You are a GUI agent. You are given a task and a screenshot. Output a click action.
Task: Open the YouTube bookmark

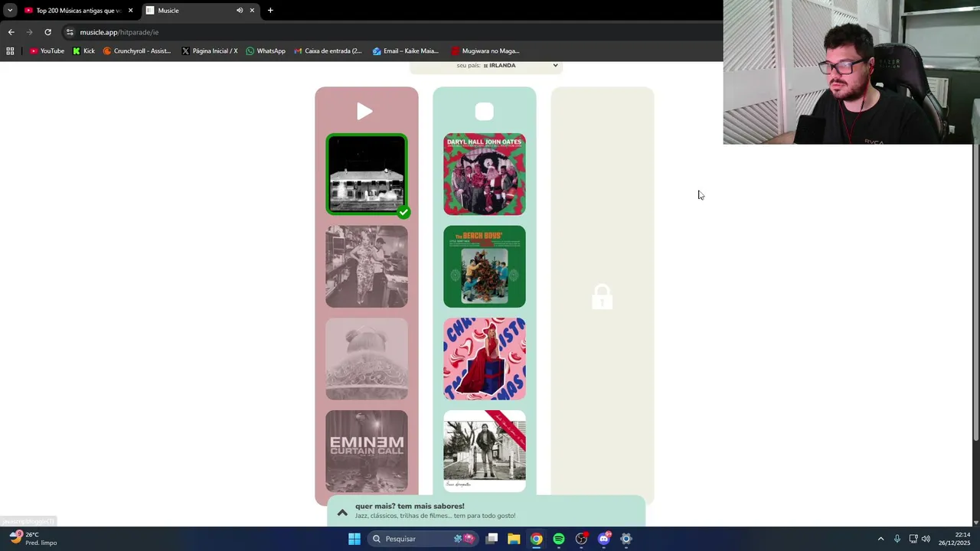click(47, 51)
